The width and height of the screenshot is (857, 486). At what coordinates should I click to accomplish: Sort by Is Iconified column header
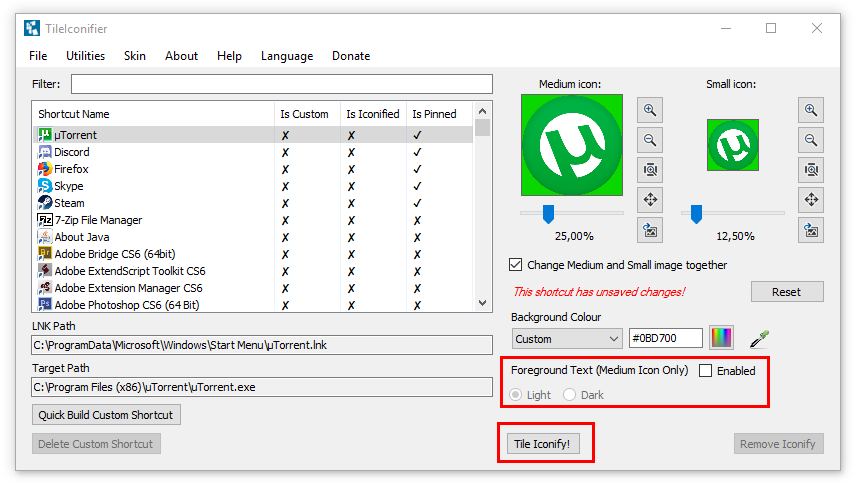[373, 114]
